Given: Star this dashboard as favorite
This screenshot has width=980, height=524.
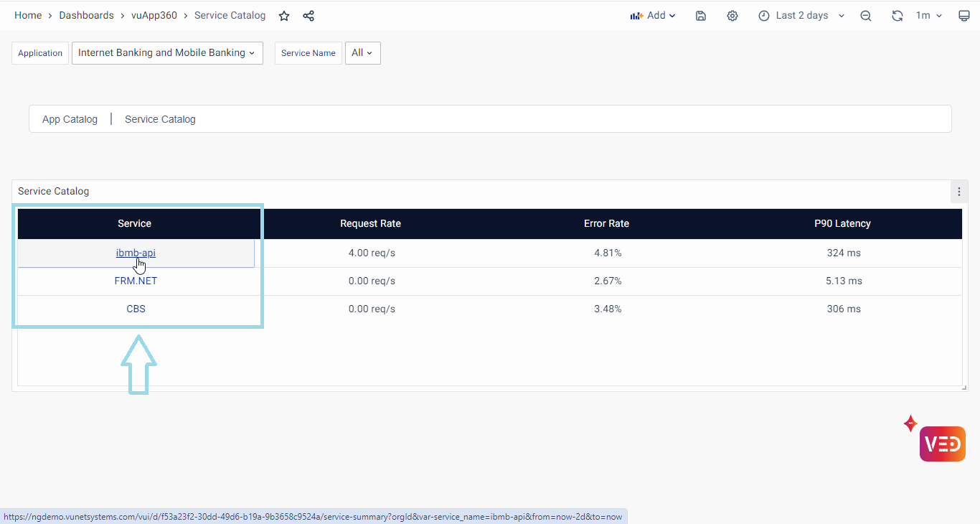Looking at the screenshot, I should click(x=284, y=16).
